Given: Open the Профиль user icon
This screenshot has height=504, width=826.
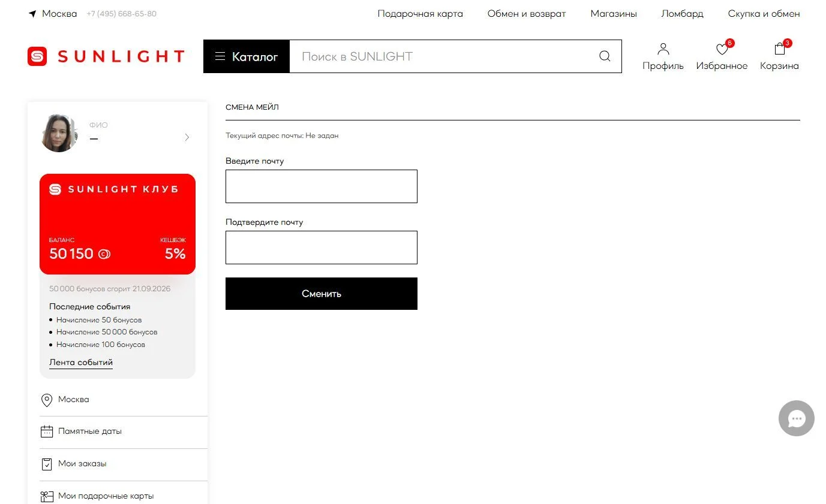Looking at the screenshot, I should click(x=663, y=49).
